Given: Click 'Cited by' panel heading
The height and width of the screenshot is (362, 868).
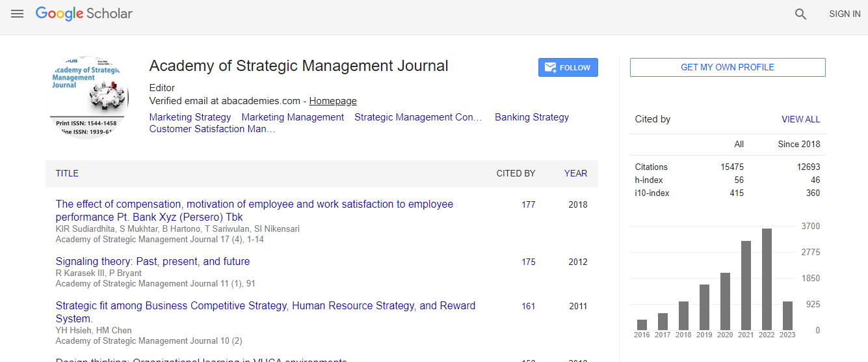Looking at the screenshot, I should pyautogui.click(x=653, y=119).
